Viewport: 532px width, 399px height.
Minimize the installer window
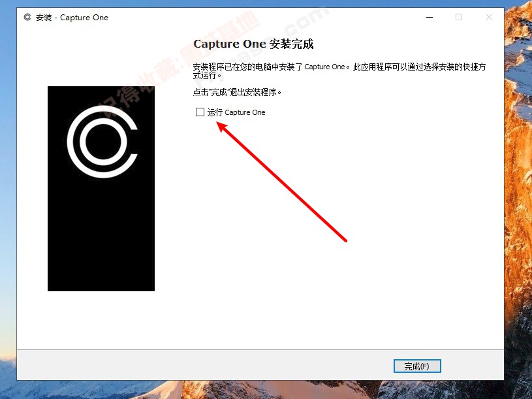pos(430,17)
